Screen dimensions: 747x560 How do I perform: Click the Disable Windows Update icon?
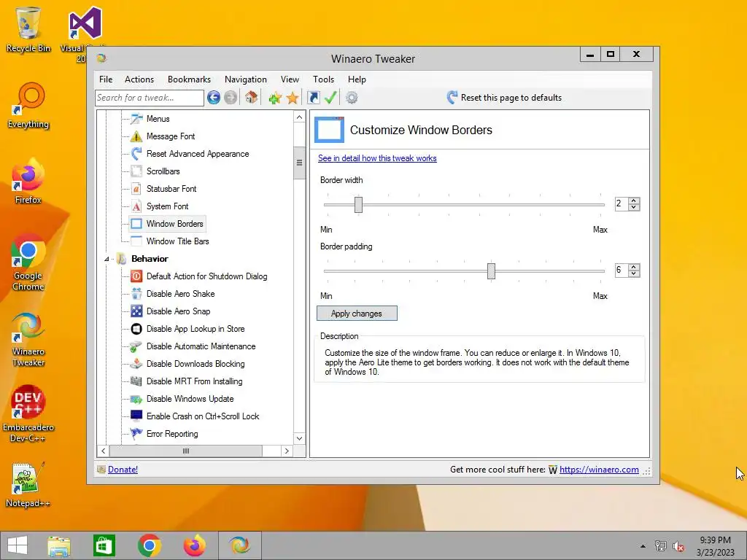click(x=136, y=399)
